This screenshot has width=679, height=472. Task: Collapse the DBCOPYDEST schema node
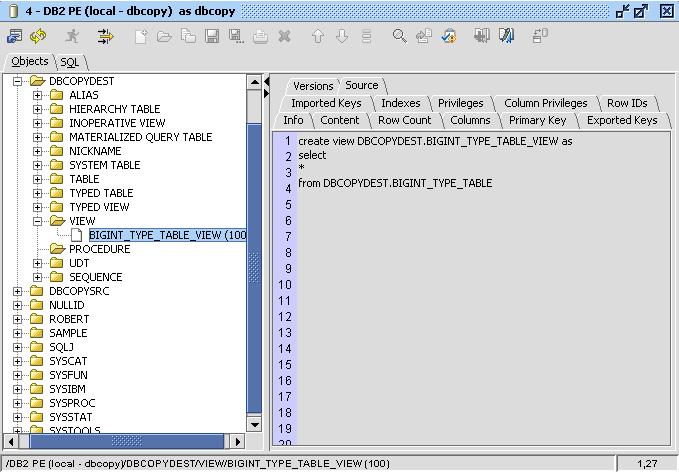(x=17, y=81)
